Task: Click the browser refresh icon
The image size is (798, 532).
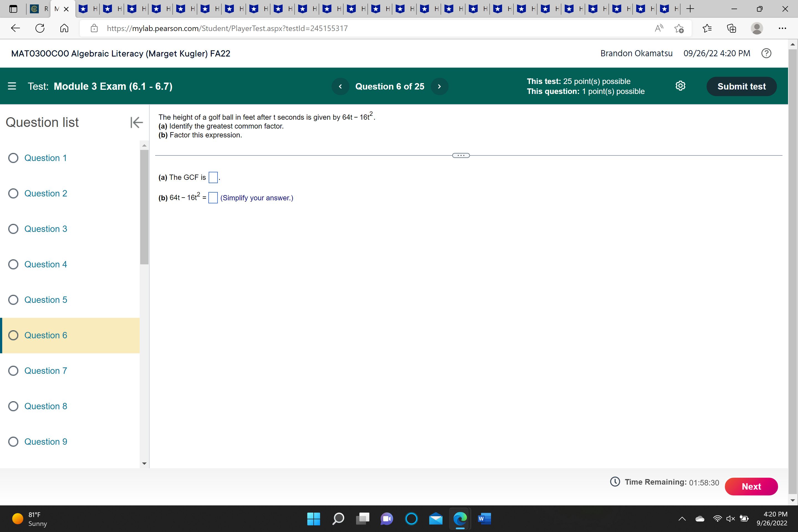Action: pyautogui.click(x=40, y=28)
